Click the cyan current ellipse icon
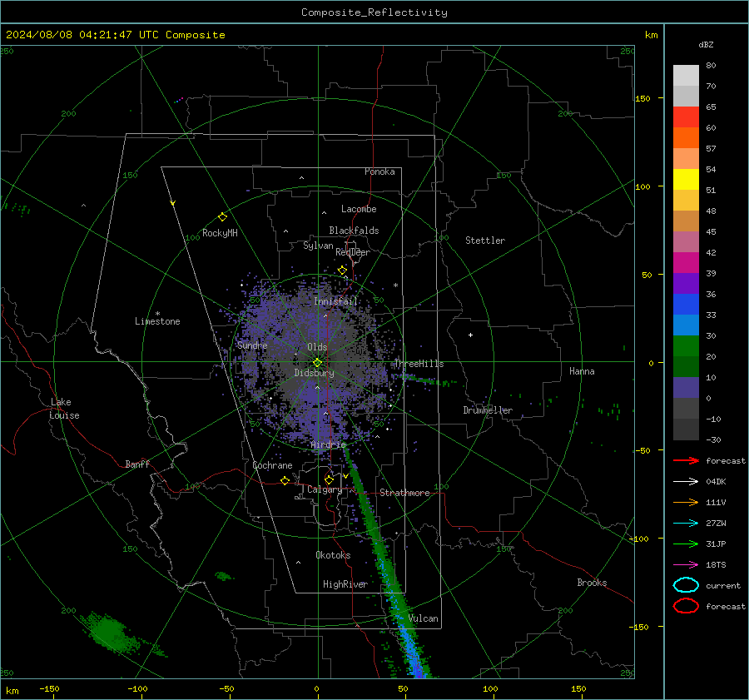 [686, 585]
